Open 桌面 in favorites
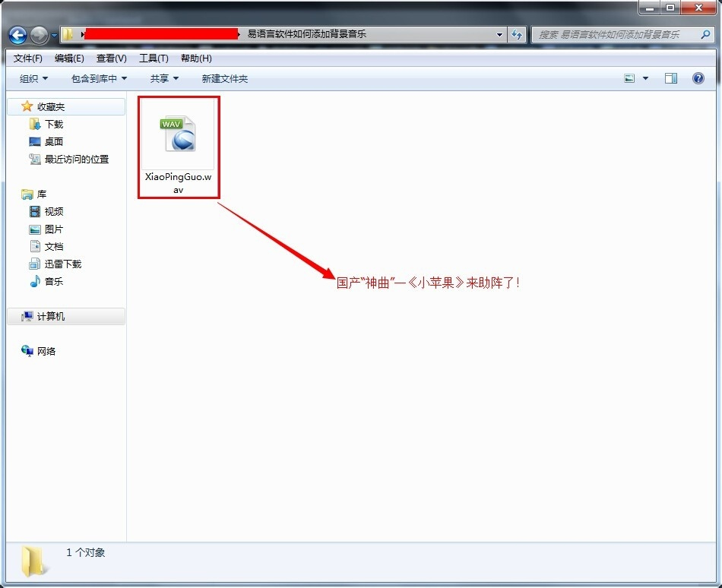The width and height of the screenshot is (722, 588). [54, 142]
